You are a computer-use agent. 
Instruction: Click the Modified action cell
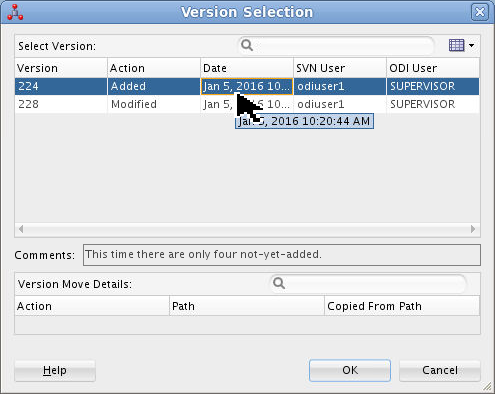pyautogui.click(x=154, y=104)
